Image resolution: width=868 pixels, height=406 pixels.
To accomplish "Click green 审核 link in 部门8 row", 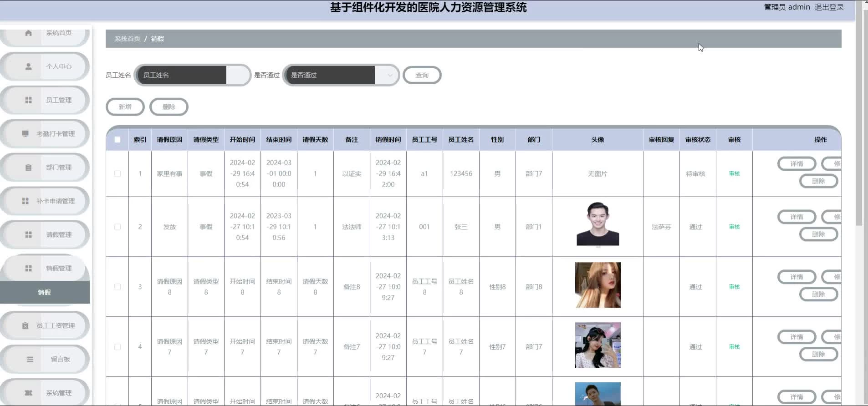I will 734,287.
